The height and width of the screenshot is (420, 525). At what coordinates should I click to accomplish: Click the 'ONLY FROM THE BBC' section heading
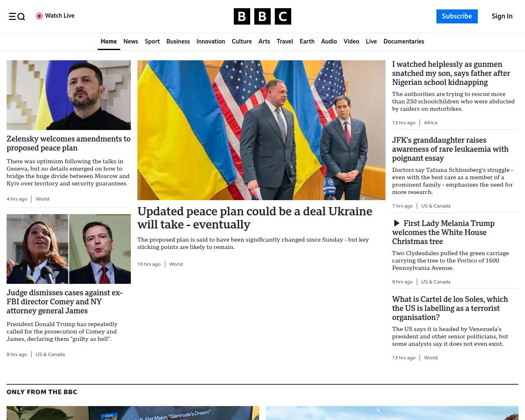(42, 392)
